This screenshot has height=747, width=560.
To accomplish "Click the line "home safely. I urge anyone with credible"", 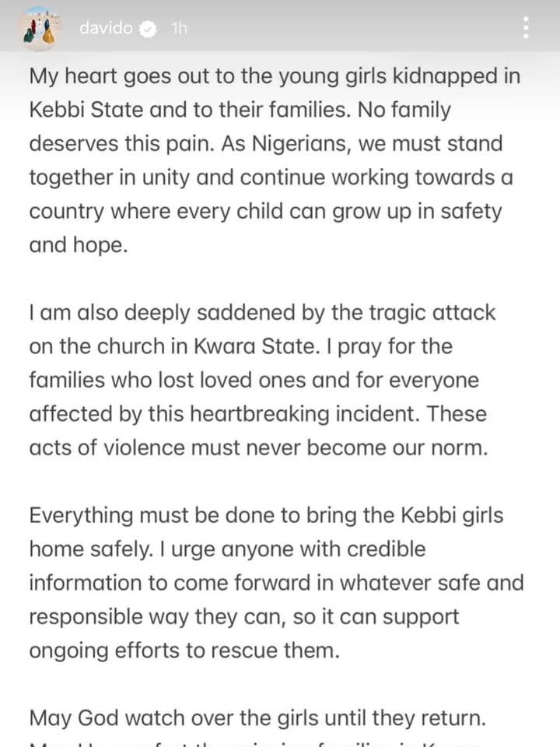I will [x=227, y=549].
